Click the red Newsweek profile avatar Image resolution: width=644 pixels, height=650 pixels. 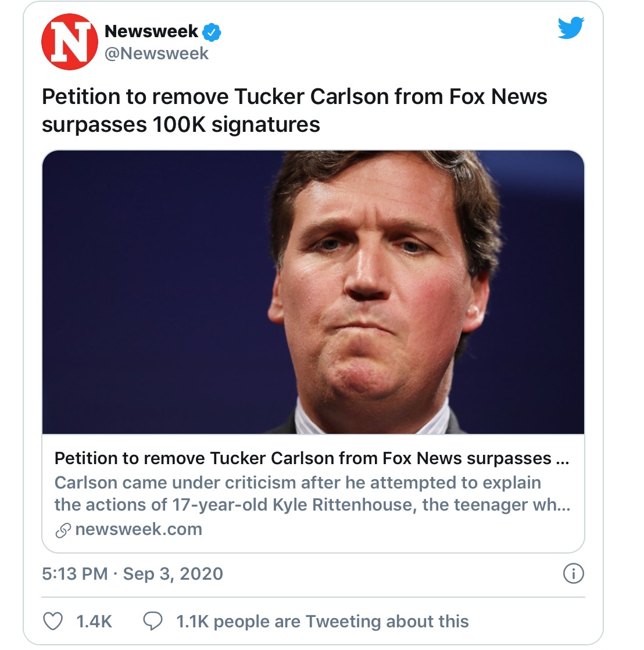[70, 42]
